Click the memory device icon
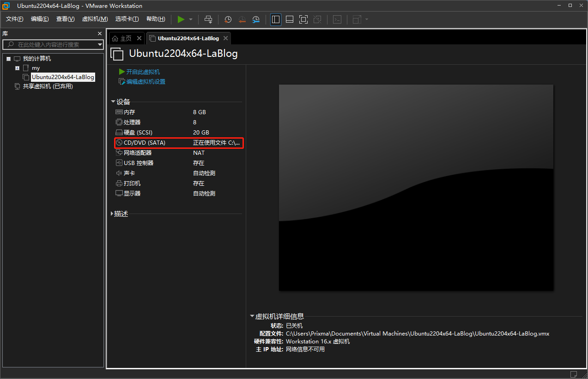This screenshot has width=588, height=379. coord(119,112)
